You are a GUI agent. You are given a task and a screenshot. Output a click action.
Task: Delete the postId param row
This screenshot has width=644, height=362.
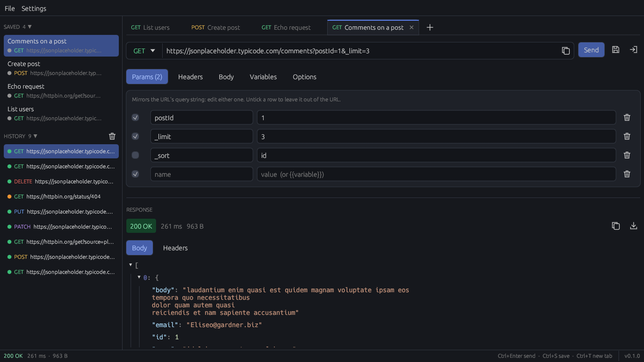627,117
